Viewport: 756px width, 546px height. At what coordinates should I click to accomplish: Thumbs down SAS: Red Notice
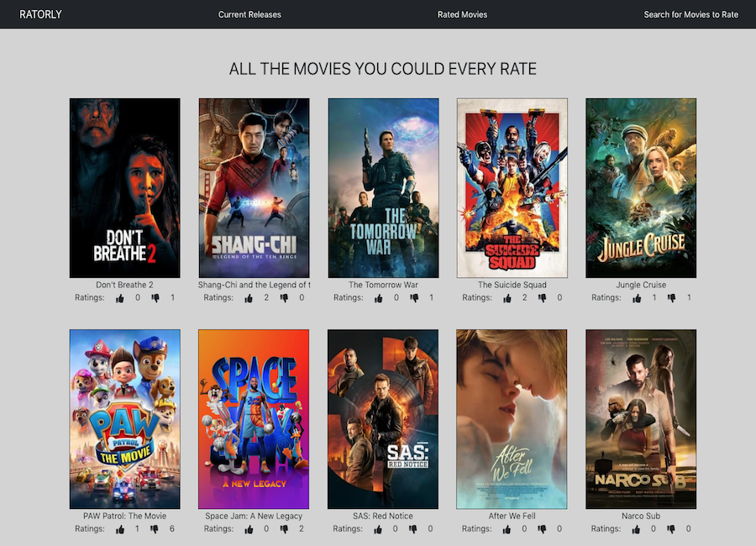(x=413, y=529)
